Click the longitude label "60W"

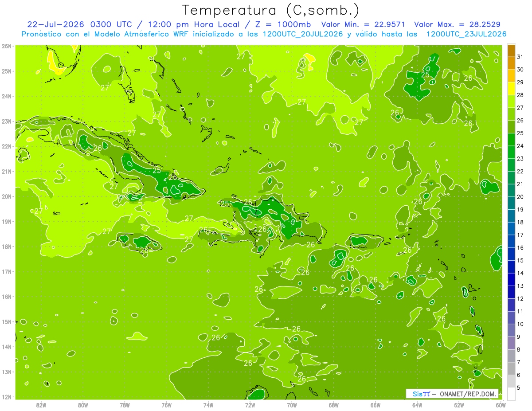(501, 405)
